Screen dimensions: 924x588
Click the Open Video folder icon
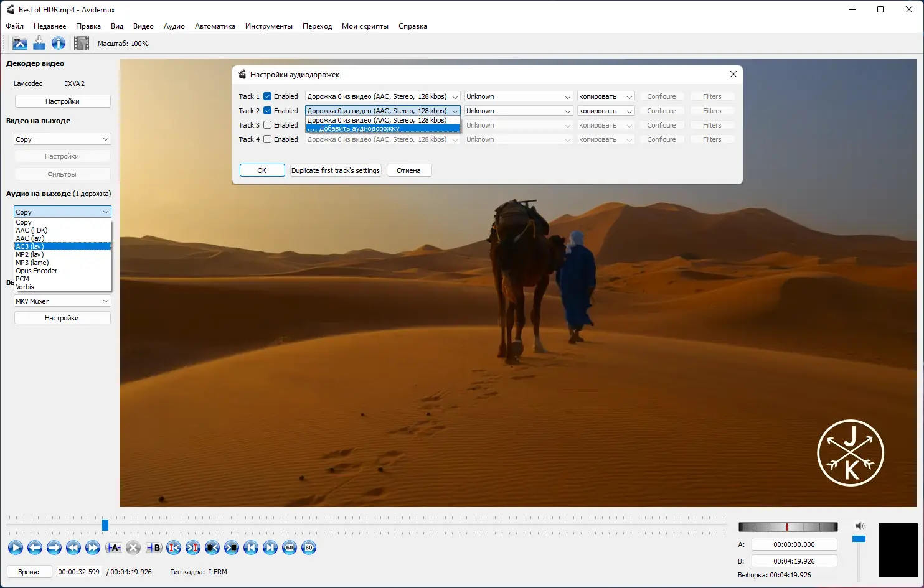20,43
